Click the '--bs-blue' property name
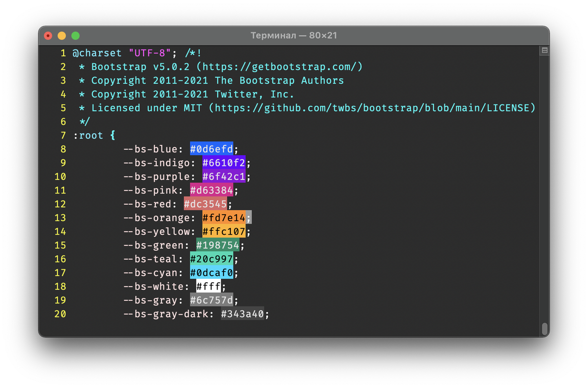This screenshot has width=588, height=388. [x=149, y=149]
